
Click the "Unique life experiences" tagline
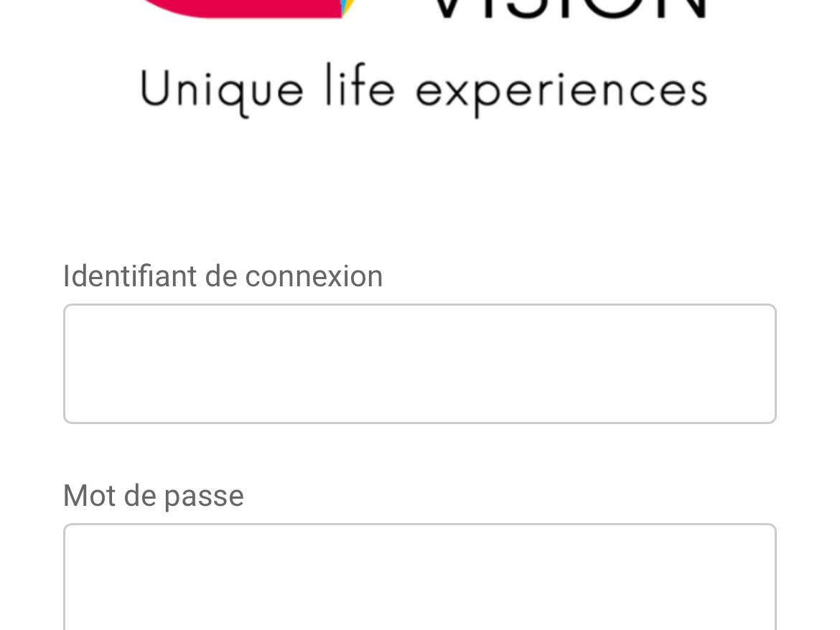(424, 90)
